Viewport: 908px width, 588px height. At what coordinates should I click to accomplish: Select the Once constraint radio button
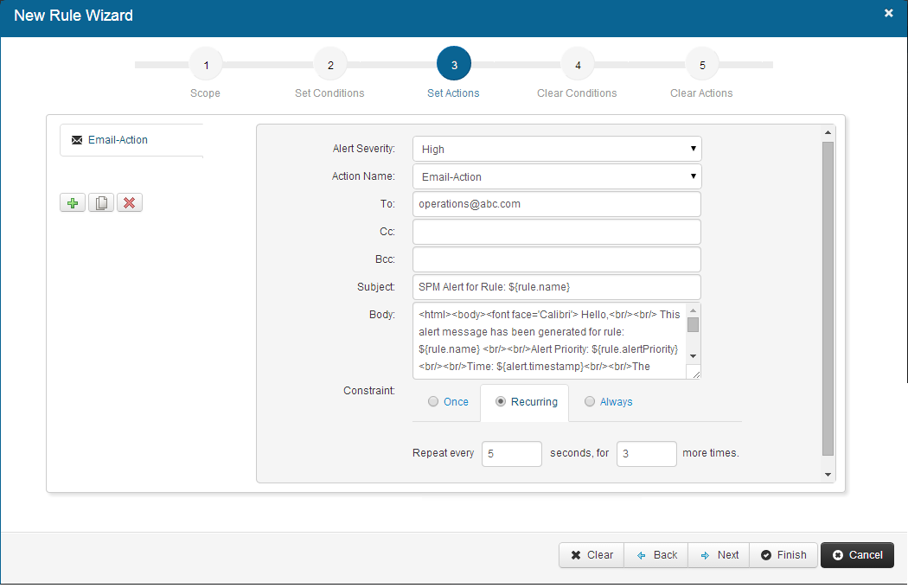pos(433,401)
